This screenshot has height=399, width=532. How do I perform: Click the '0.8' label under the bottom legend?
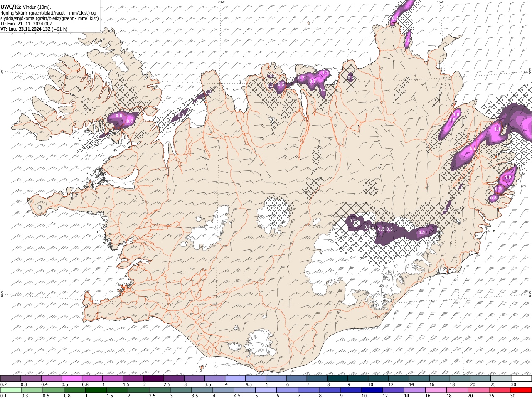(67, 396)
